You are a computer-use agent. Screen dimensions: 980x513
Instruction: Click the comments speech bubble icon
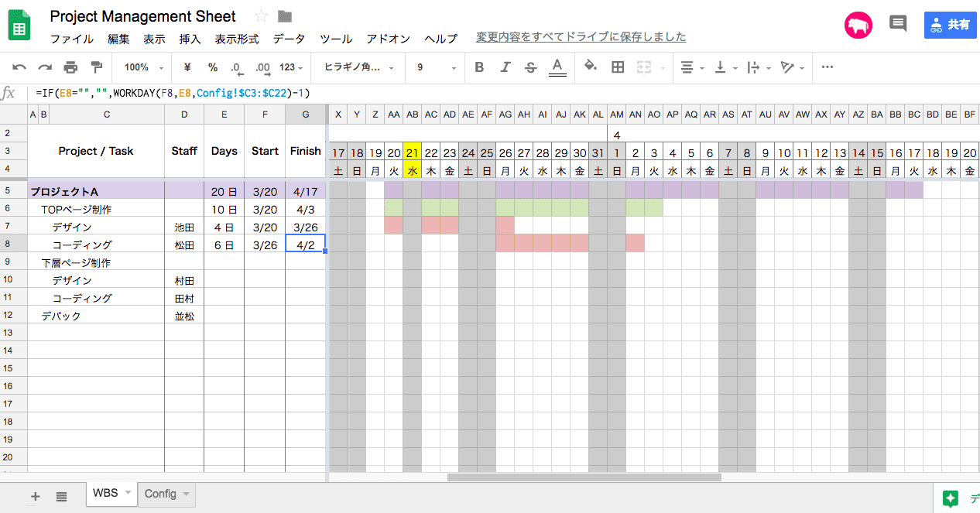click(x=898, y=24)
